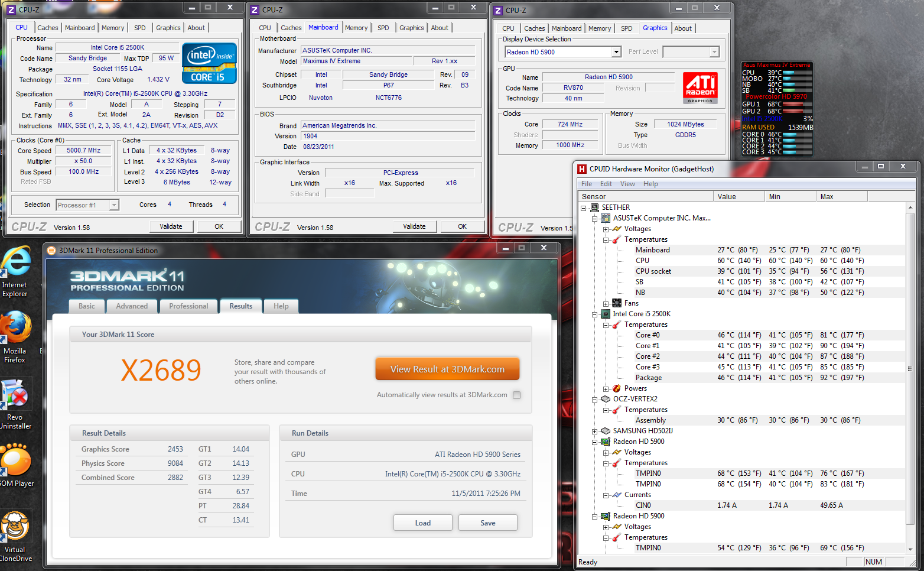Click the 3DMark 11 title bar icon
Viewport: 924px width, 571px height.
pos(51,251)
